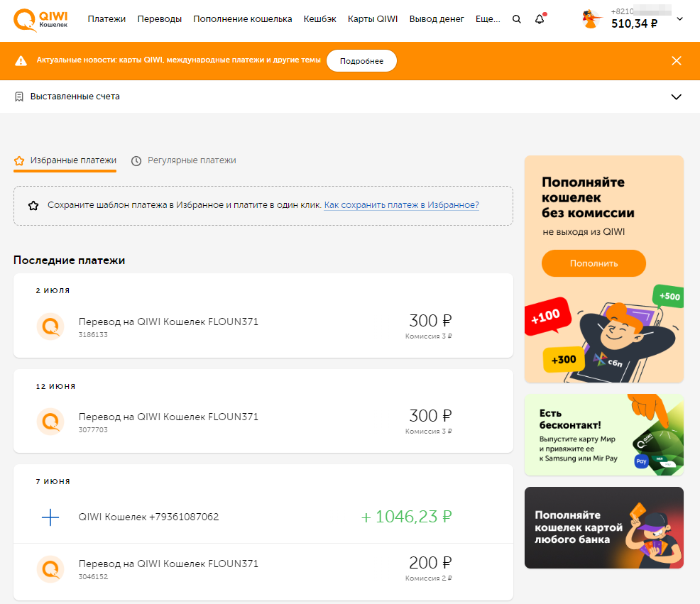Open QIWI Кошелек +79361087062 top-up entry
This screenshot has width=700, height=604.
coord(148,517)
